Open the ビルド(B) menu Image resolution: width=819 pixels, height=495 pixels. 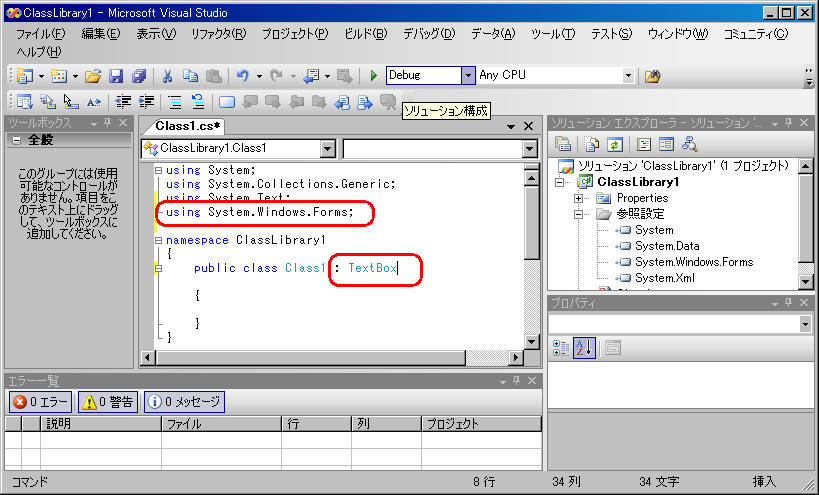(x=365, y=33)
